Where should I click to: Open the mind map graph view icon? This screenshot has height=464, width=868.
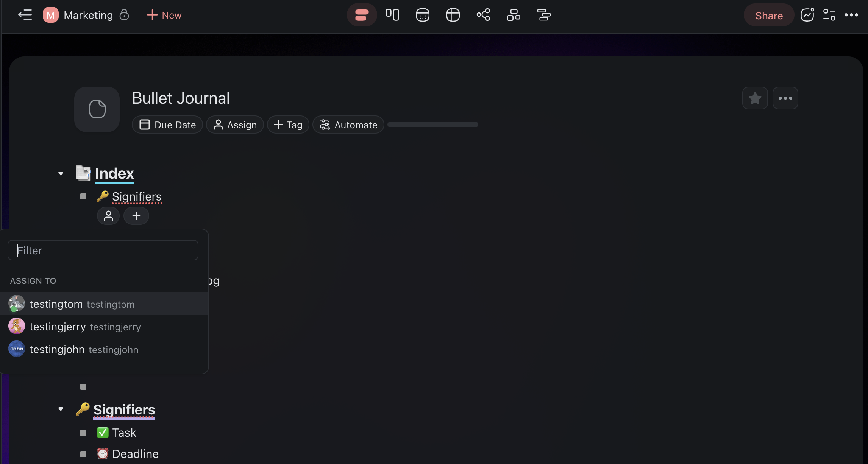point(483,15)
